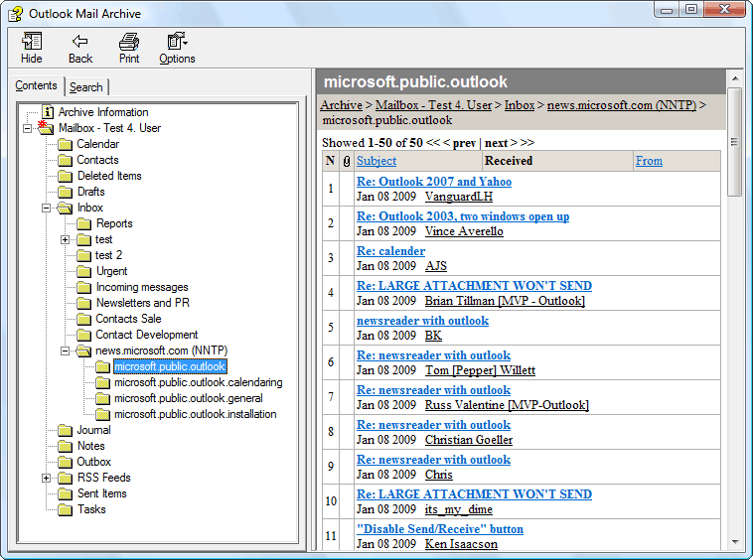Switch to the Search tab
This screenshot has width=753, height=560.
86,87
